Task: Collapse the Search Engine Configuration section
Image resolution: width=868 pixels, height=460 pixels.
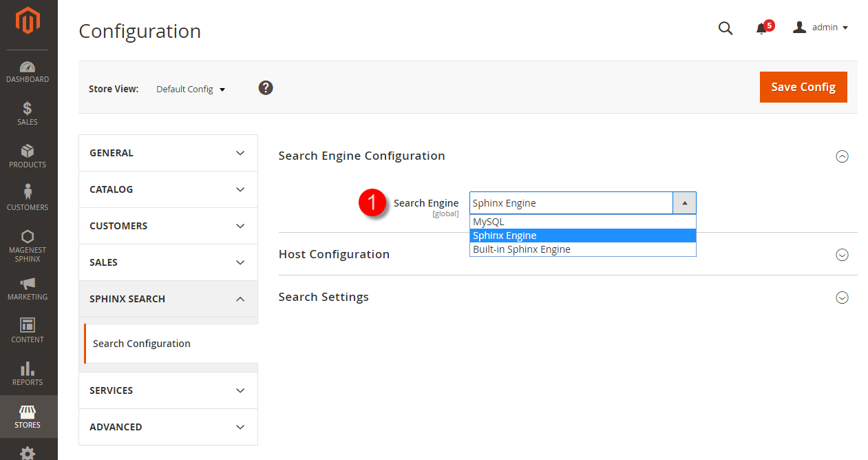Action: [842, 156]
